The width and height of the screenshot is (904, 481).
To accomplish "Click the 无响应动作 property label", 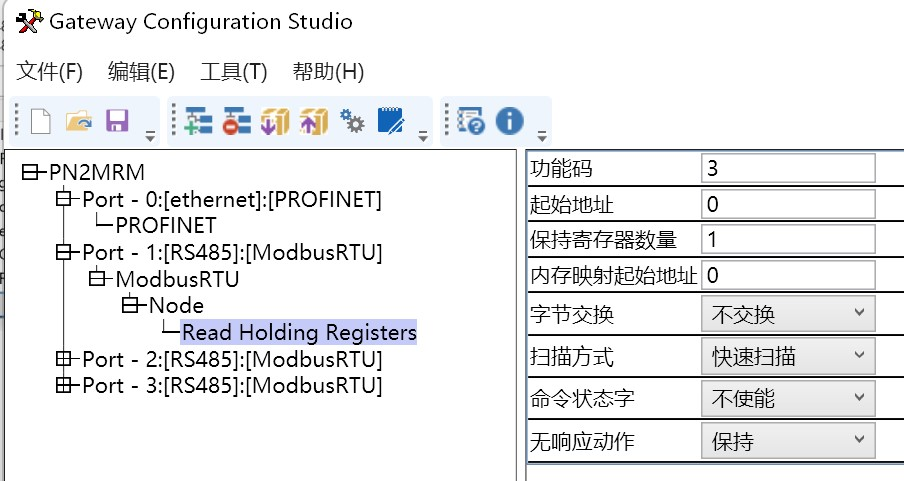I will (x=582, y=442).
